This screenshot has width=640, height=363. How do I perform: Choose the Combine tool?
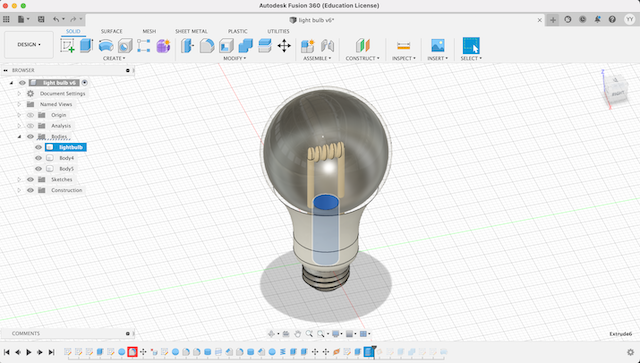pyautogui.click(x=245, y=45)
